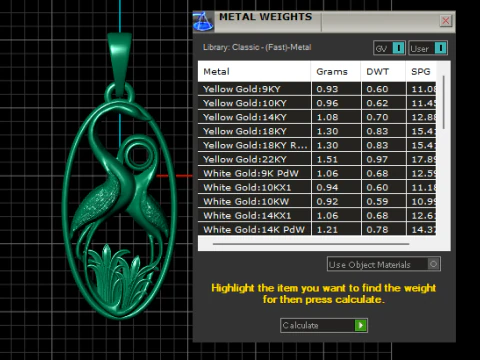The width and height of the screenshot is (480, 360).
Task: Select the White Gold:10KW row
Action: click(x=317, y=201)
